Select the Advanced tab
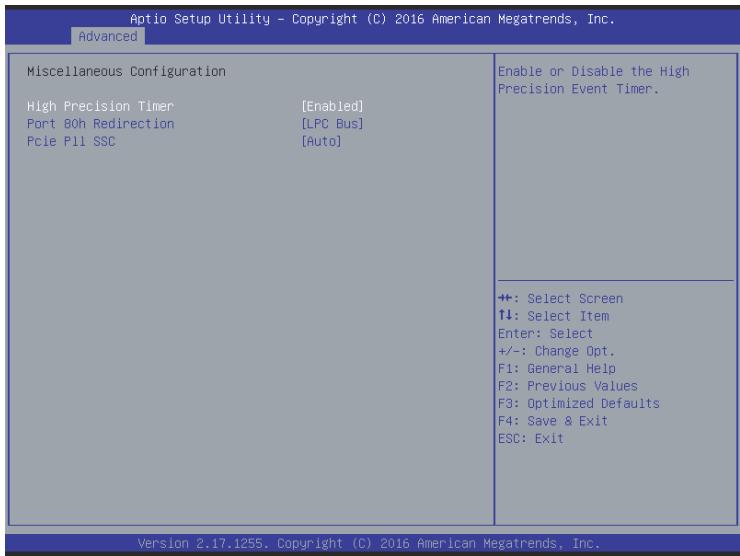The image size is (740, 556). [108, 36]
